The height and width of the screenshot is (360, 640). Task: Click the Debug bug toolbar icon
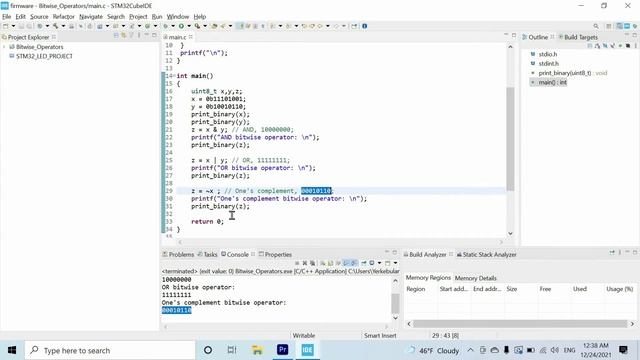(x=165, y=26)
